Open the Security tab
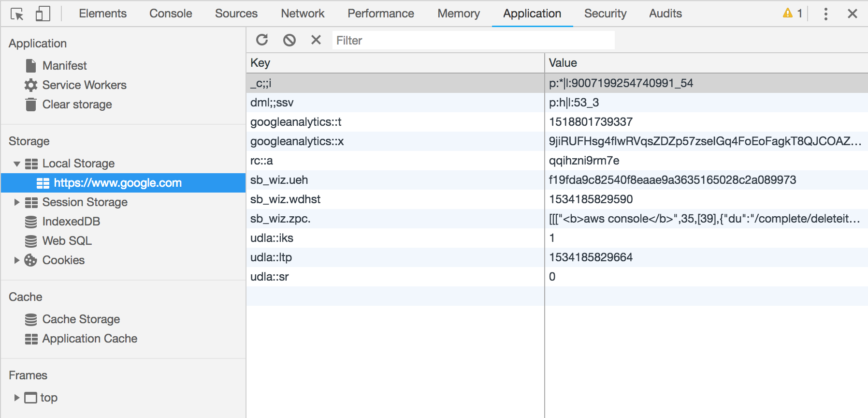Image resolution: width=868 pixels, height=418 pixels. (x=605, y=14)
